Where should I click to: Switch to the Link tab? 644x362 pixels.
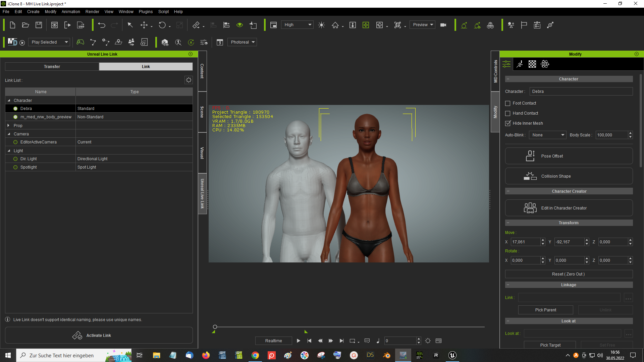coord(146,66)
